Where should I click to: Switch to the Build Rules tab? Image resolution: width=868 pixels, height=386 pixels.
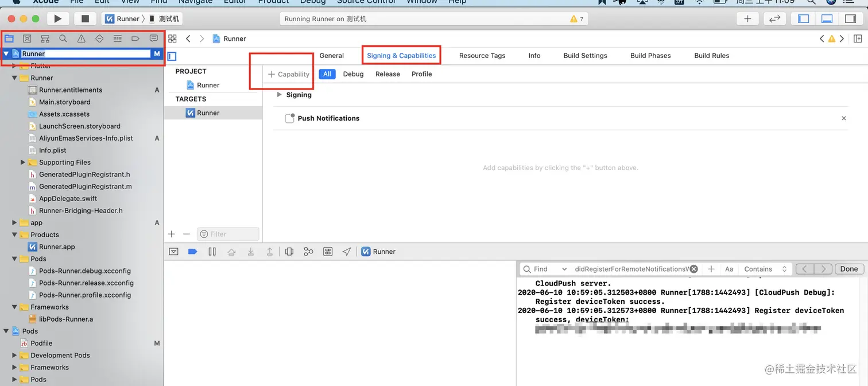pyautogui.click(x=712, y=56)
